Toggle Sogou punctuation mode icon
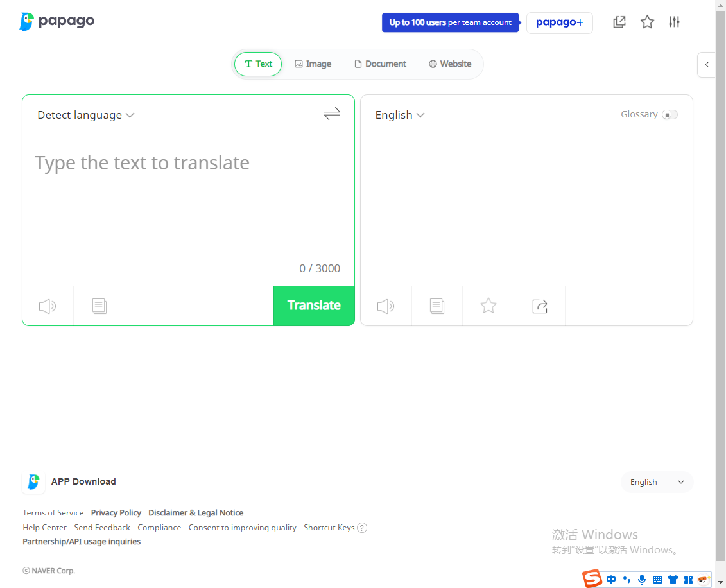 click(x=627, y=580)
